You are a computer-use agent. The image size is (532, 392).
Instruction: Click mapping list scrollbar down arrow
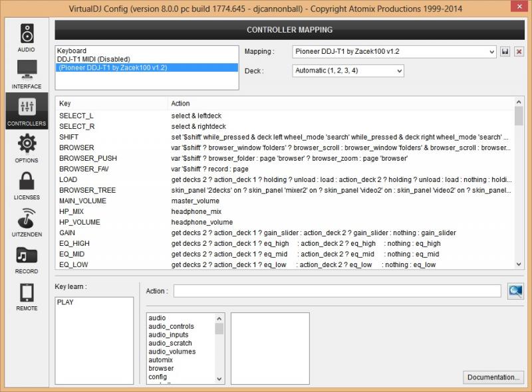coord(519,264)
